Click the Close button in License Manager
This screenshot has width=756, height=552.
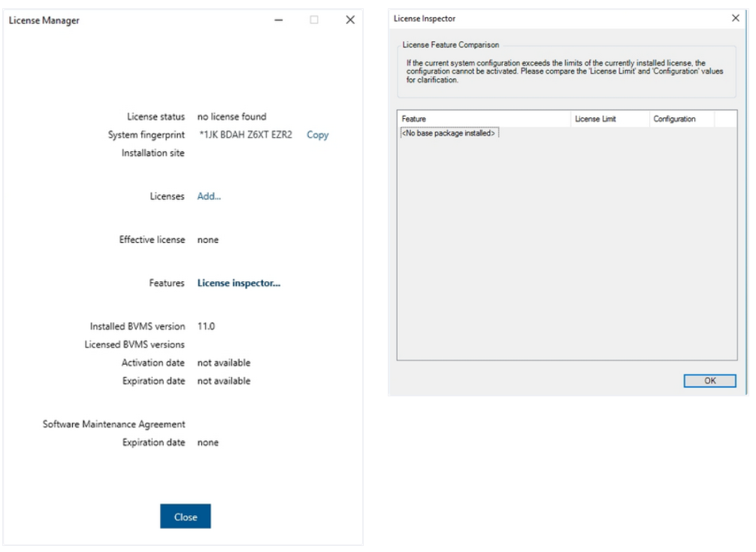pyautogui.click(x=185, y=517)
